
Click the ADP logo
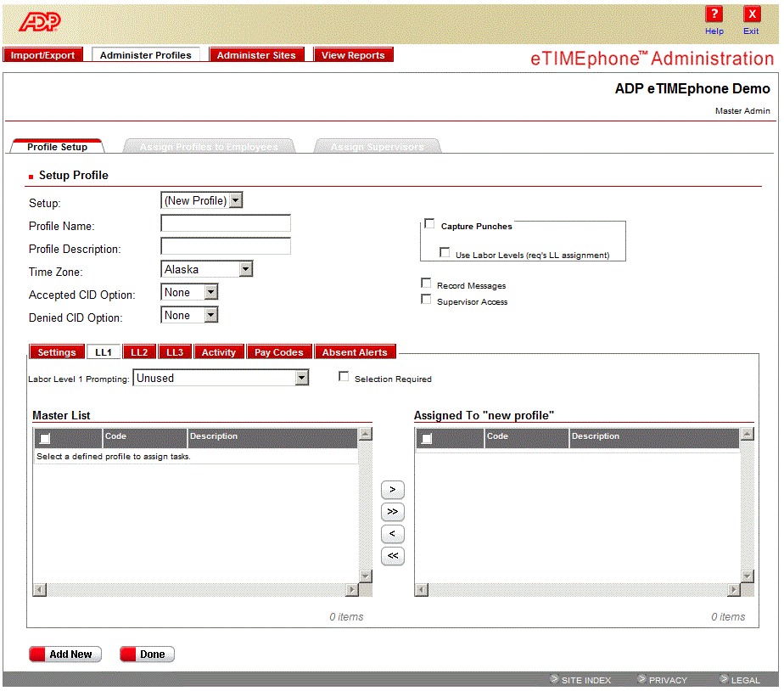coord(40,21)
